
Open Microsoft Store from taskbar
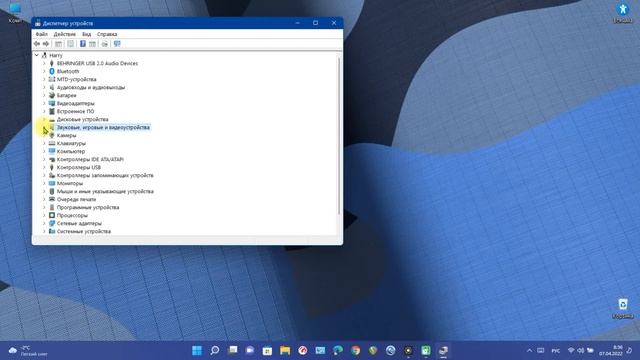pyautogui.click(x=267, y=350)
